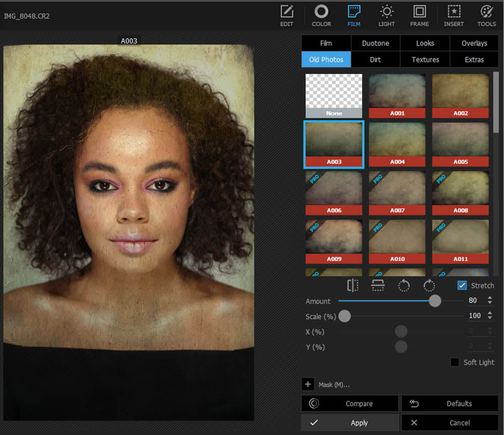Open the FRAME module
The height and width of the screenshot is (435, 504).
[419, 16]
